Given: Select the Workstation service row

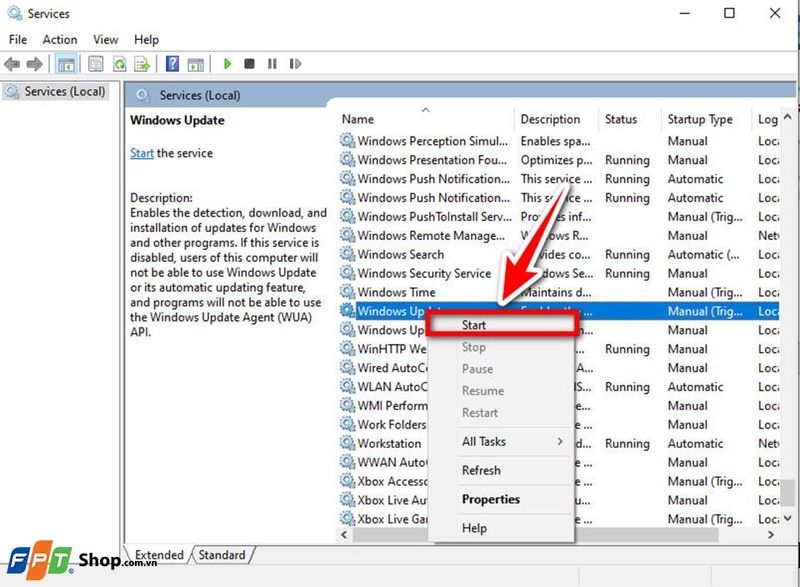Looking at the screenshot, I should pos(559,443).
